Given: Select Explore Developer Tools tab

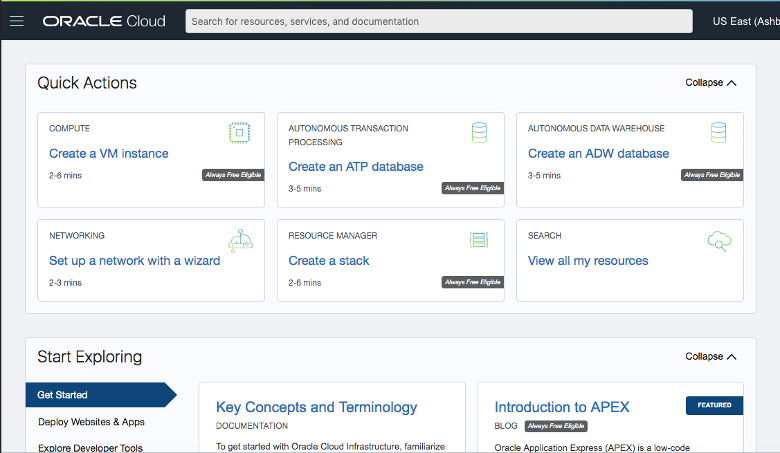Looking at the screenshot, I should [90, 448].
